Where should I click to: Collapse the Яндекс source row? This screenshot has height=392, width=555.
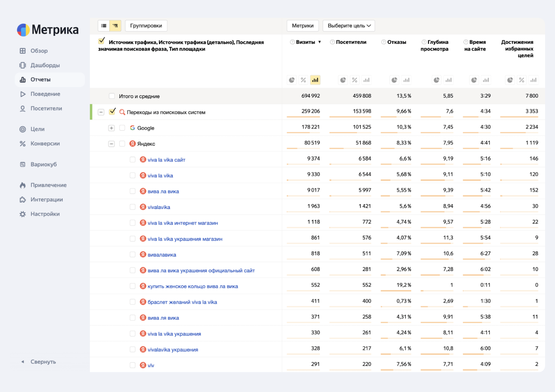(x=111, y=144)
